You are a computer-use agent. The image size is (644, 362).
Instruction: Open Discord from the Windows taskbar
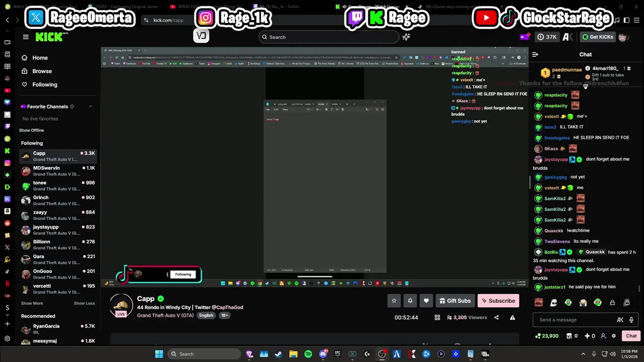coord(323,354)
